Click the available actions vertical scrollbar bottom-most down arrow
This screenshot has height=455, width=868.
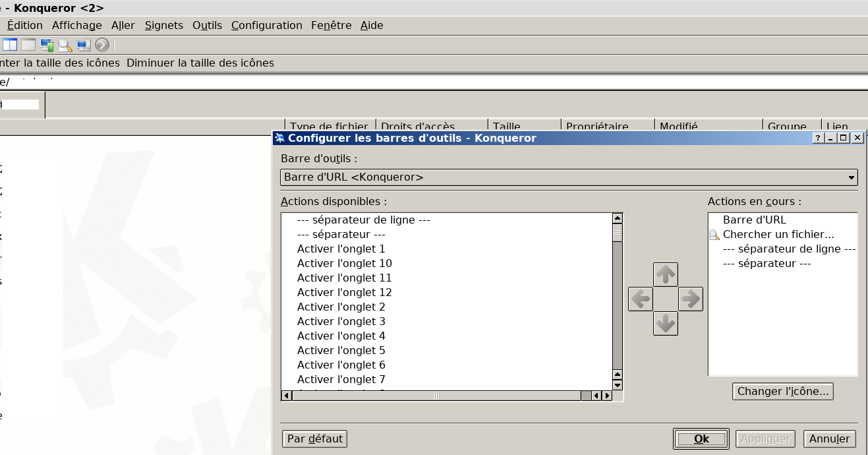[x=618, y=385]
